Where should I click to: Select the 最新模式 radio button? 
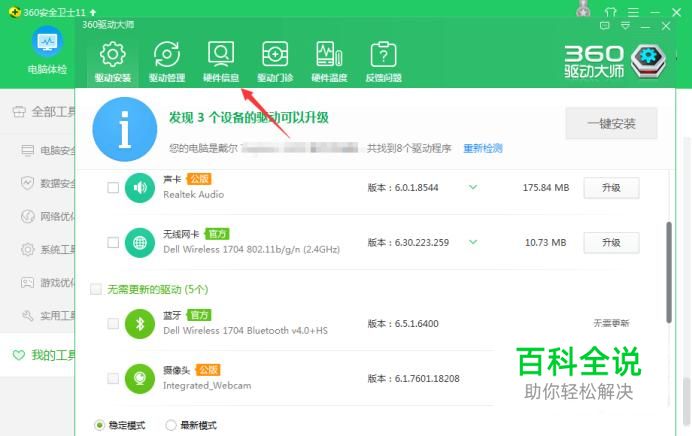point(170,425)
